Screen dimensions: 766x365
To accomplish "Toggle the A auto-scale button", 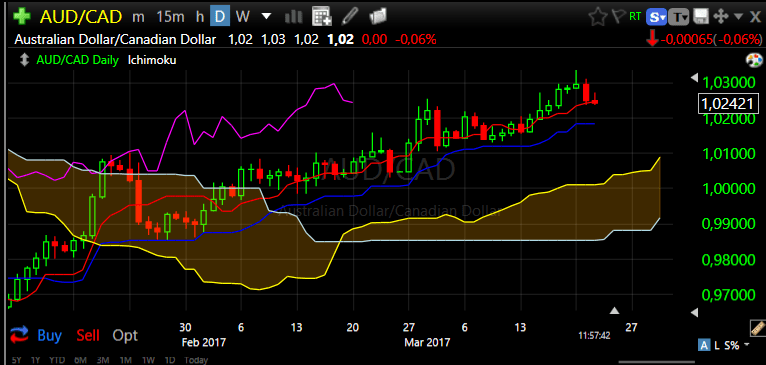I will 704,345.
